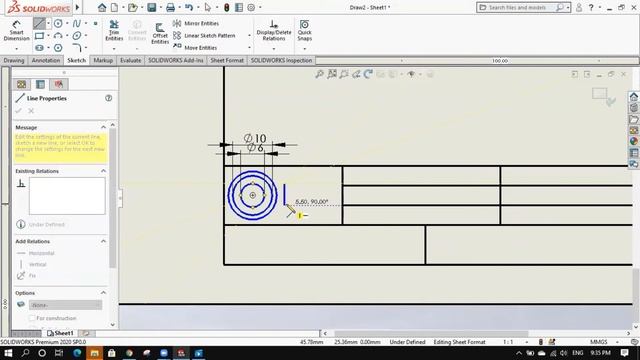Image resolution: width=640 pixels, height=360 pixels.
Task: Open the Display/Delete Relations dropdown arrow
Action: (274, 49)
